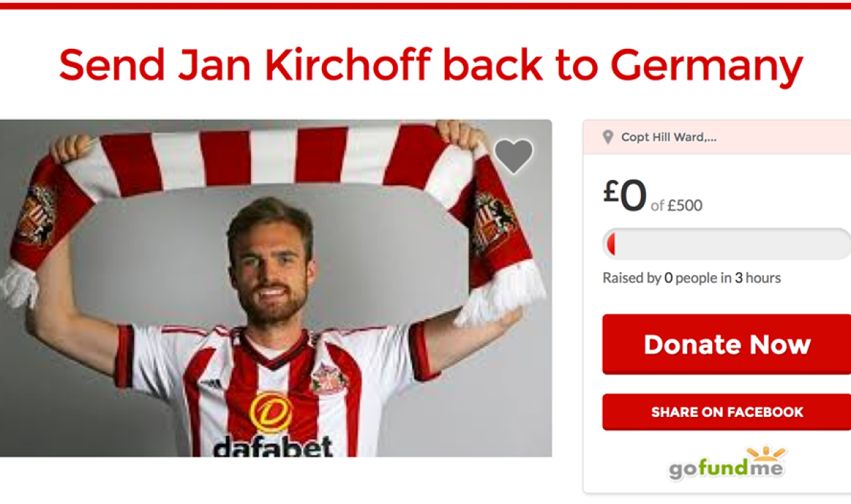Click the Dafabet sponsor logo on shirt

272,427
